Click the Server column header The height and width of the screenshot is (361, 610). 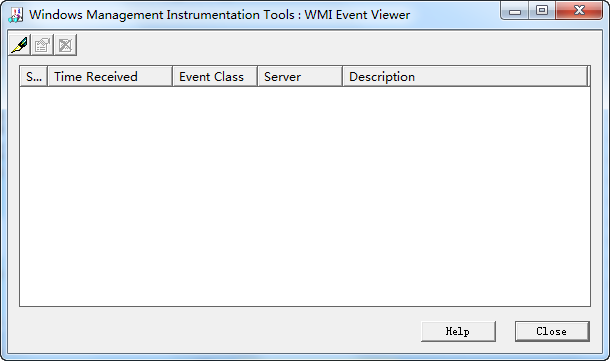300,76
